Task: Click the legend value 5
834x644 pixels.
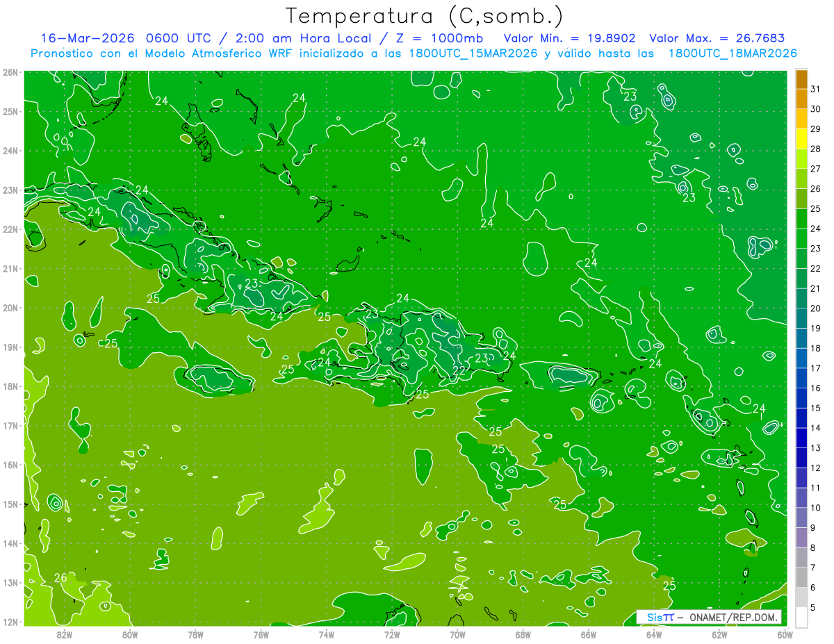Action: coord(813,607)
